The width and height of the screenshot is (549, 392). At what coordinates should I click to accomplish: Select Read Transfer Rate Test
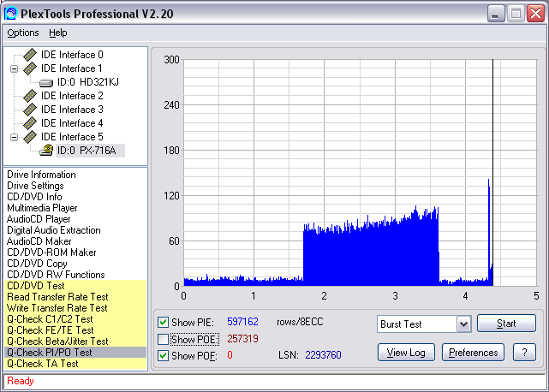click(75, 297)
